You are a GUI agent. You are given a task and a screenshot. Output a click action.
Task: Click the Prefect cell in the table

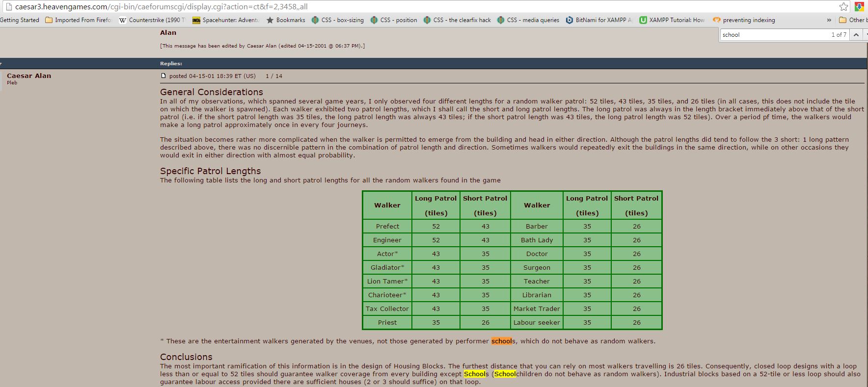pos(387,226)
